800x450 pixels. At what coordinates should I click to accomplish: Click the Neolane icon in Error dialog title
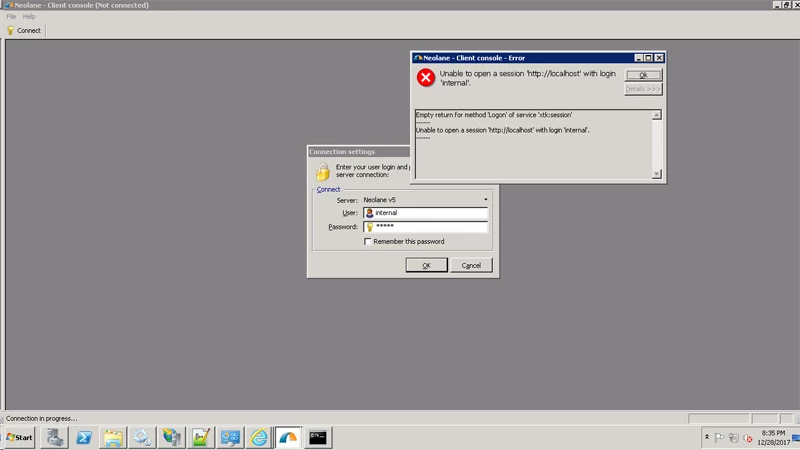pos(418,58)
